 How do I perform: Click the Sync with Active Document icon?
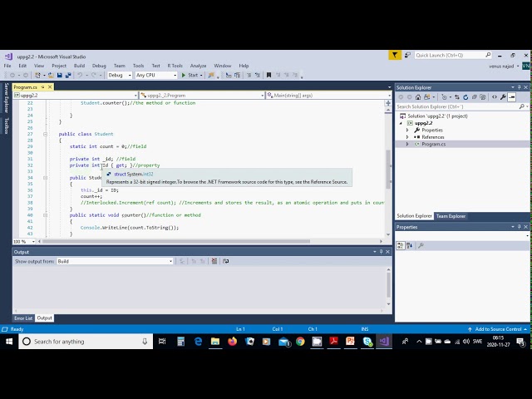pyautogui.click(x=457, y=97)
